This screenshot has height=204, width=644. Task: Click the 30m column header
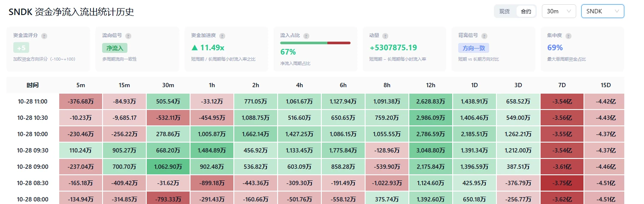click(x=168, y=85)
